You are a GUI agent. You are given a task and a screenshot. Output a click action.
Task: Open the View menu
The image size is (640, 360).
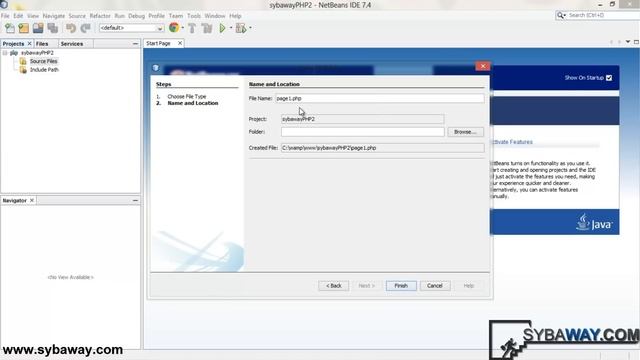click(x=33, y=16)
